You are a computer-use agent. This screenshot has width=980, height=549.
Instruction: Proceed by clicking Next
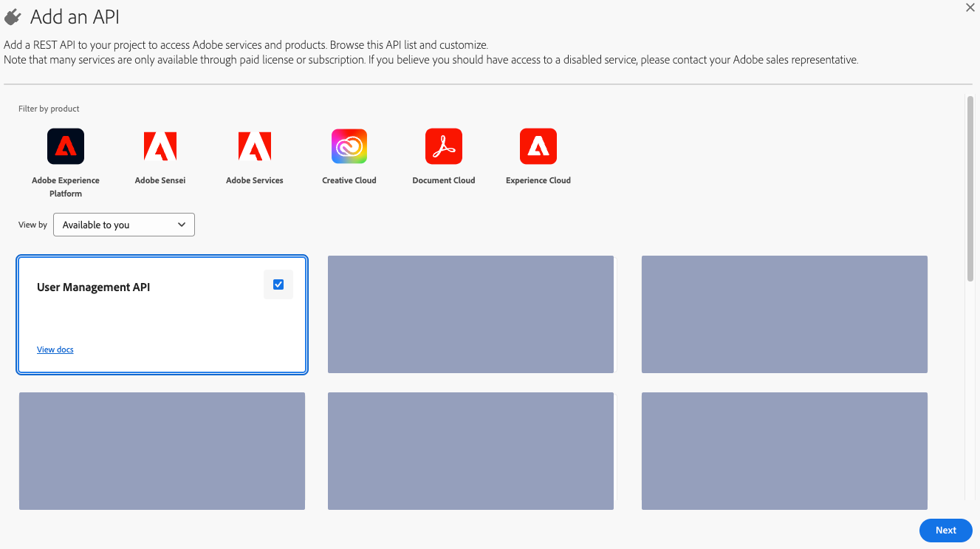pos(945,530)
